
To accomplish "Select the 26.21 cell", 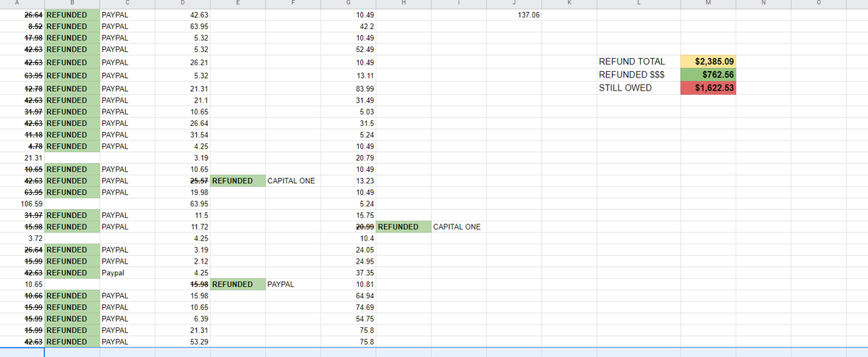I will (x=182, y=62).
